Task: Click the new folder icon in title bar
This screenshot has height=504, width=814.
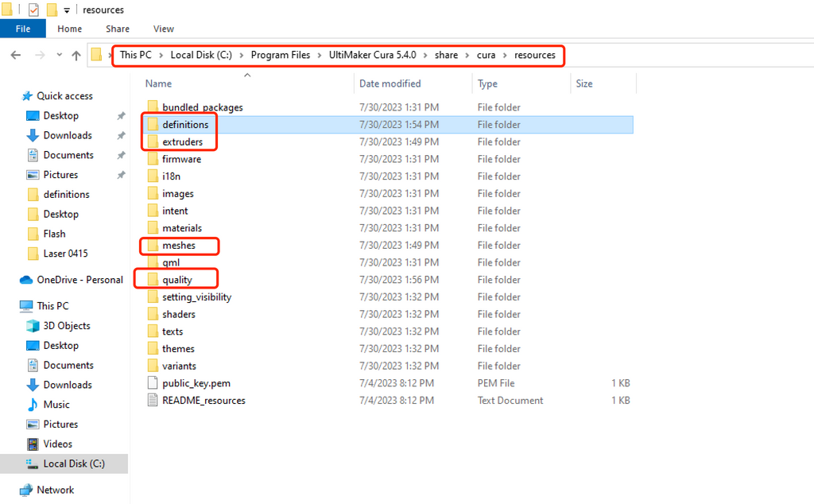Action: (x=52, y=10)
